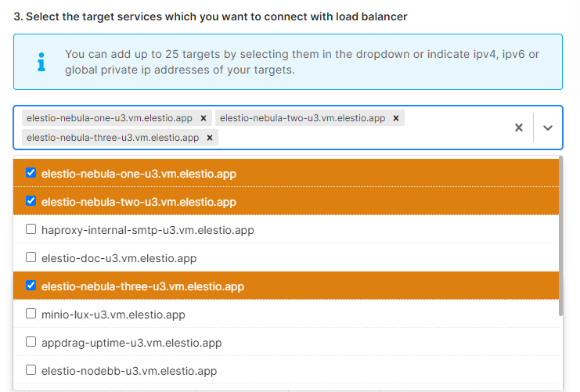Click the blue info icon
The width and height of the screenshot is (580, 392).
point(41,62)
